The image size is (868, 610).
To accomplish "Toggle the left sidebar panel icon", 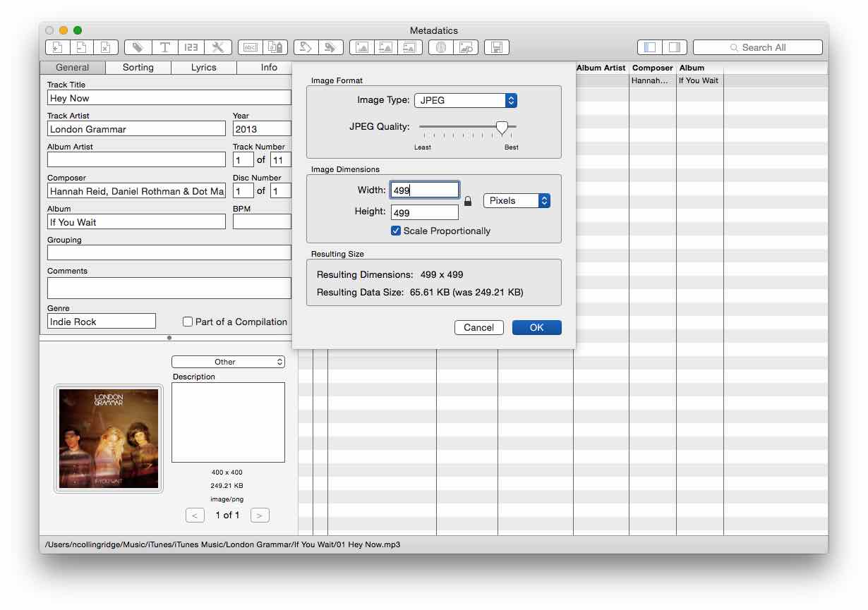I will [650, 47].
